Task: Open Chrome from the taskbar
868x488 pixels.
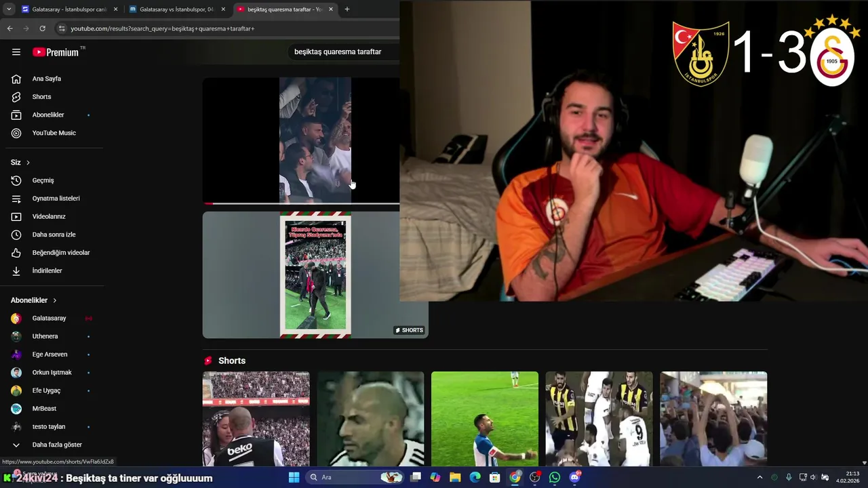Action: coord(515,477)
